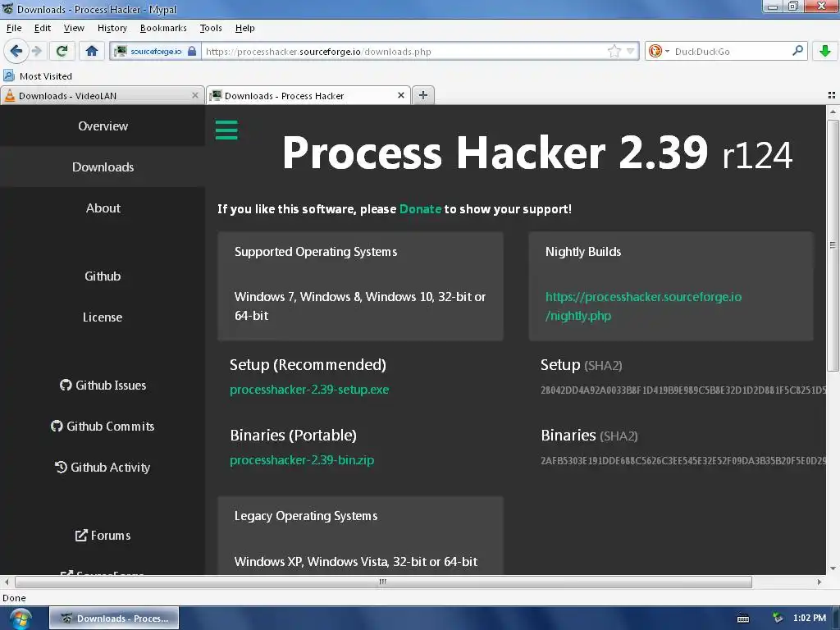Open the Help menu
Screen dimensions: 840x630
244,28
